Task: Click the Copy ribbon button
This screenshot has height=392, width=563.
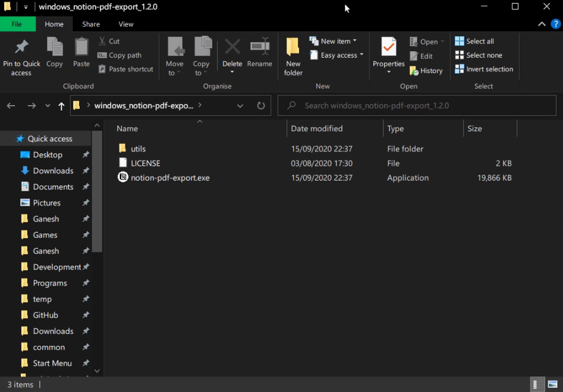Action: point(55,53)
